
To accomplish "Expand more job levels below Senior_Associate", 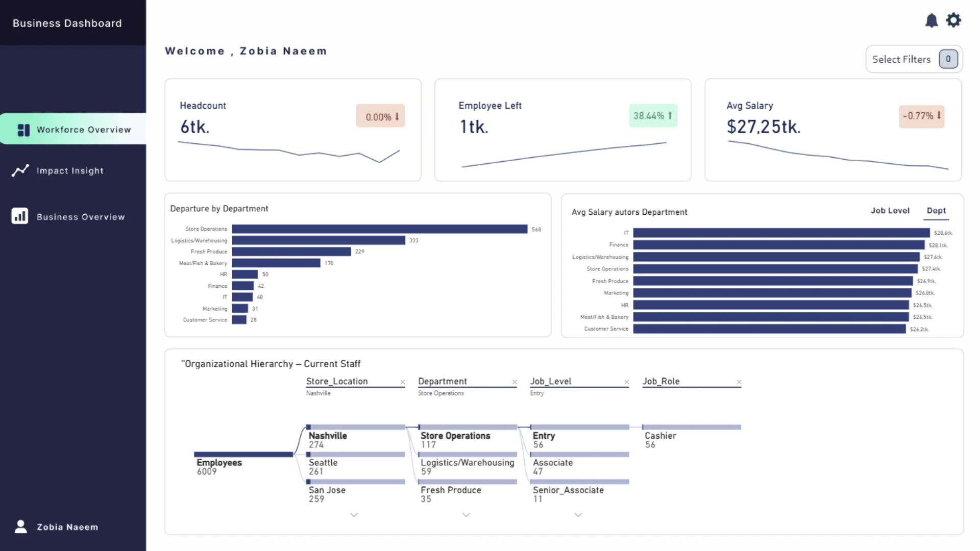I will click(x=578, y=515).
